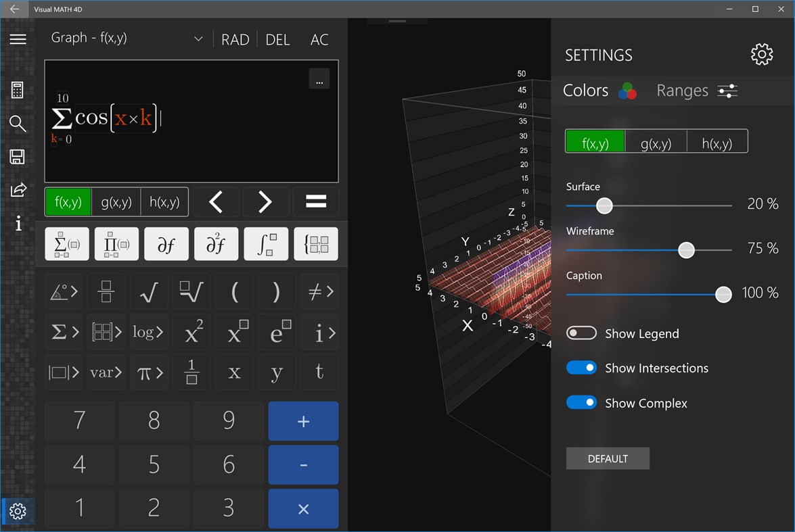This screenshot has width=795, height=532.
Task: Tap the multiply operator key
Action: coord(303,508)
